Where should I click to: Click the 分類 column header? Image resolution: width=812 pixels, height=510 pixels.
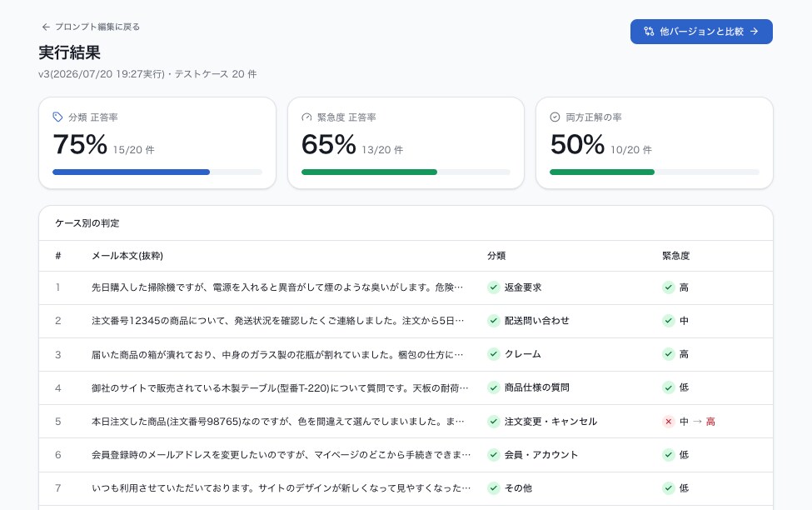(x=496, y=256)
